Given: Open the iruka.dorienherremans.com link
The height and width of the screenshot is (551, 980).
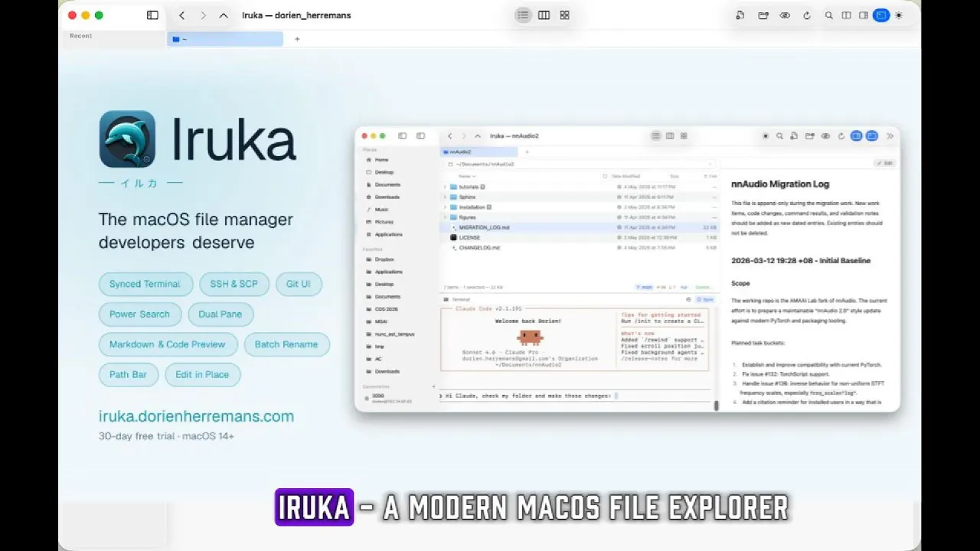Looking at the screenshot, I should coord(196,416).
